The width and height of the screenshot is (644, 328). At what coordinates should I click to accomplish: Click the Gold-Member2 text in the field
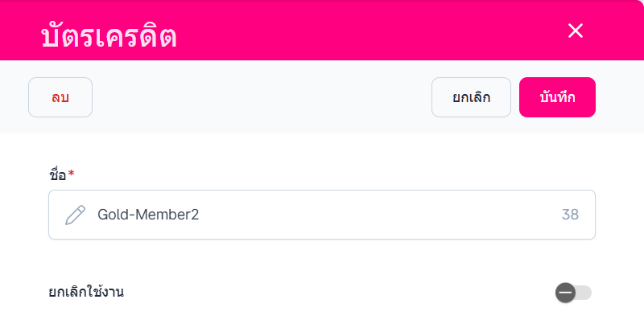[x=148, y=215]
